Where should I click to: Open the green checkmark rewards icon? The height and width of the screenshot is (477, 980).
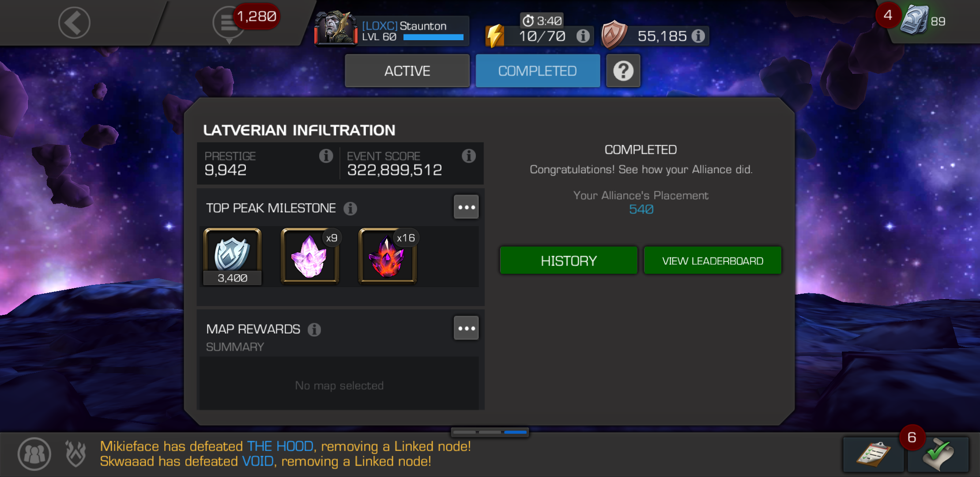(x=939, y=454)
